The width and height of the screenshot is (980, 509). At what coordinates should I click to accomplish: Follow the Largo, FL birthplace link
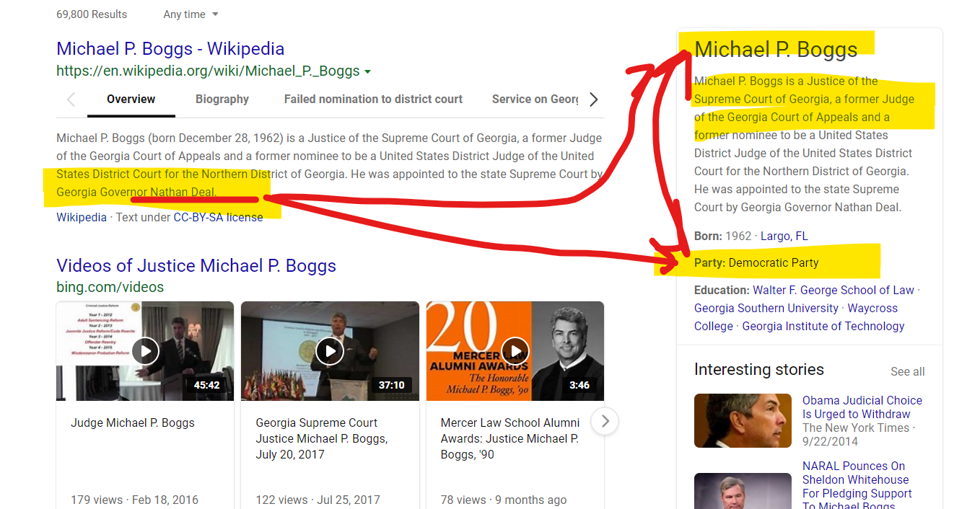pyautogui.click(x=784, y=236)
